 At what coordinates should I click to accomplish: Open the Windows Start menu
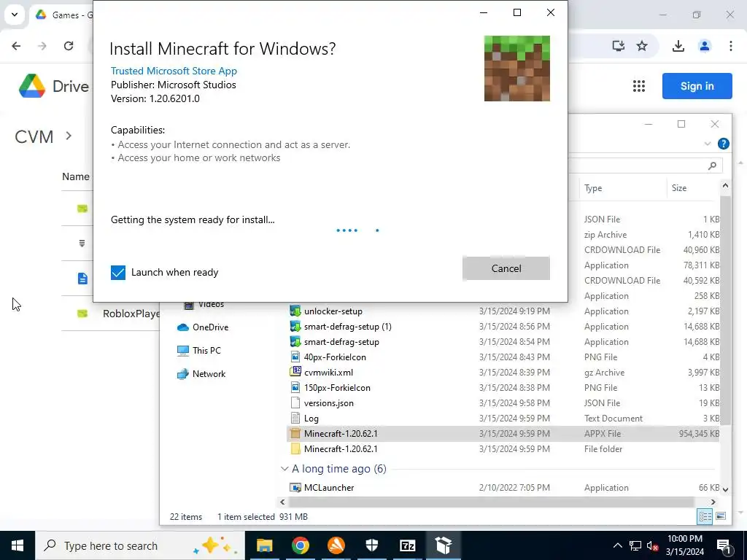pos(18,545)
